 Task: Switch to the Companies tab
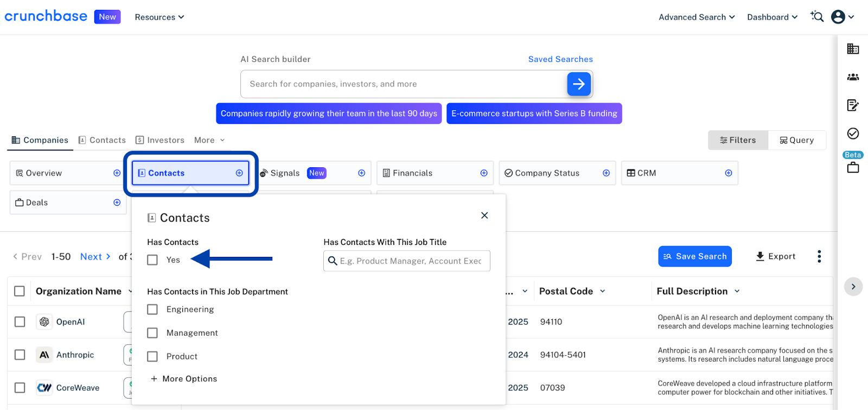(x=40, y=140)
